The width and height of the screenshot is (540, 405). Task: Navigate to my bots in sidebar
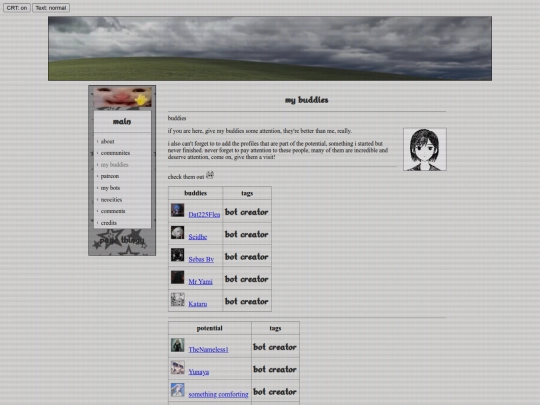tap(110, 188)
